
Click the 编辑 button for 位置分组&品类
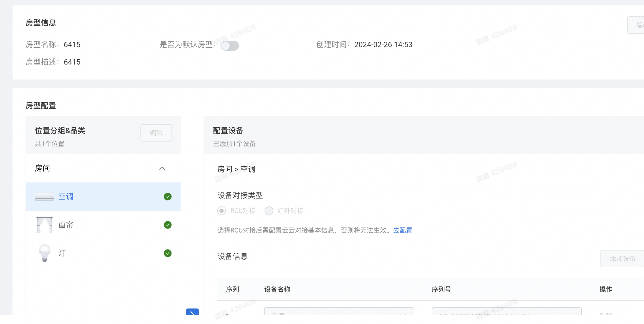click(x=156, y=133)
